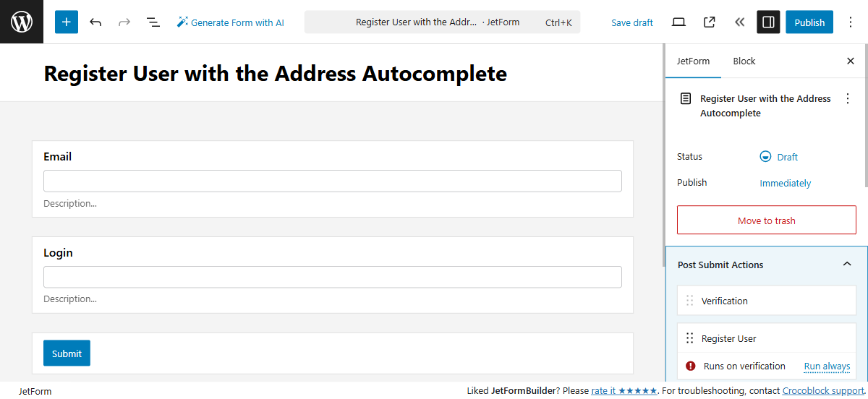Click Generate Form with AI

coord(231,22)
